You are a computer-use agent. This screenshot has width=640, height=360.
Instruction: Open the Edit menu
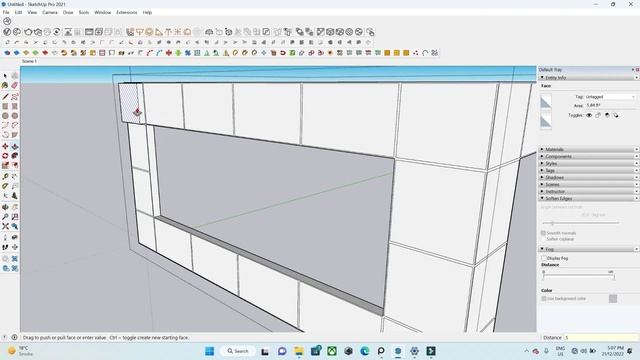coord(18,13)
